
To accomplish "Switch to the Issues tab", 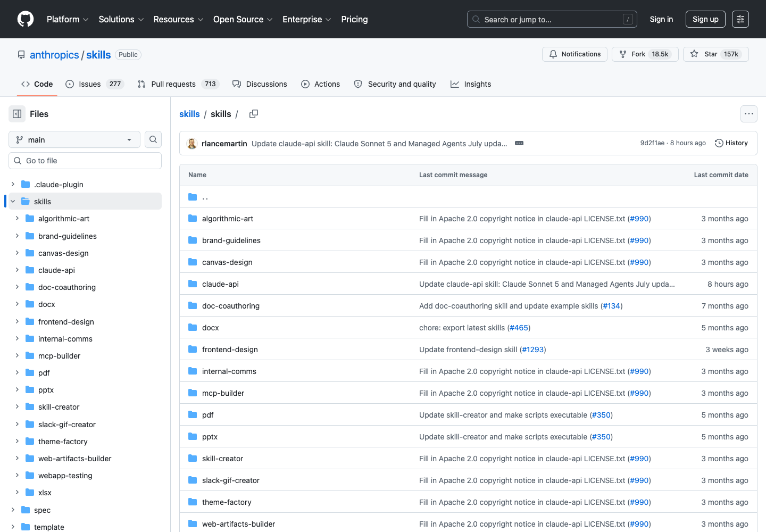I will click(x=95, y=84).
